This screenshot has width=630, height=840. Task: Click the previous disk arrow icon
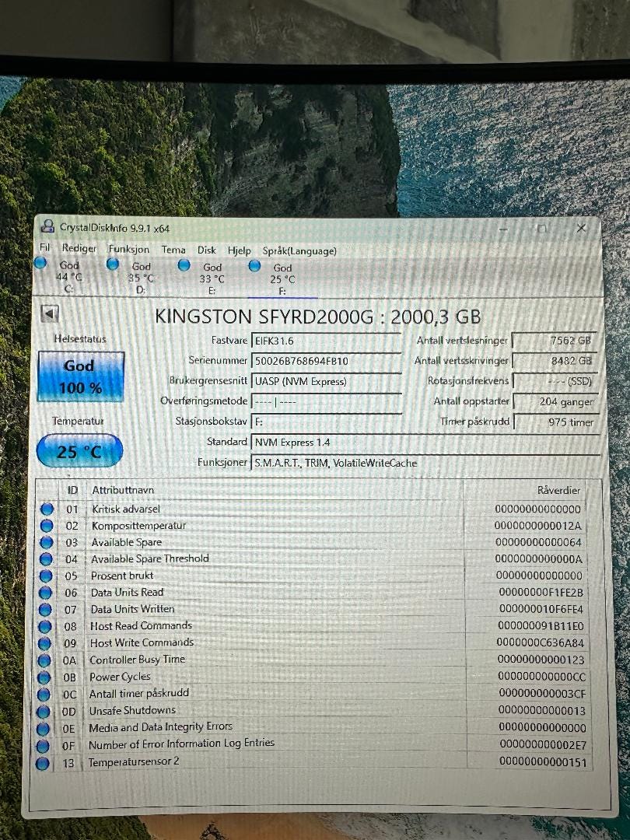point(50,314)
